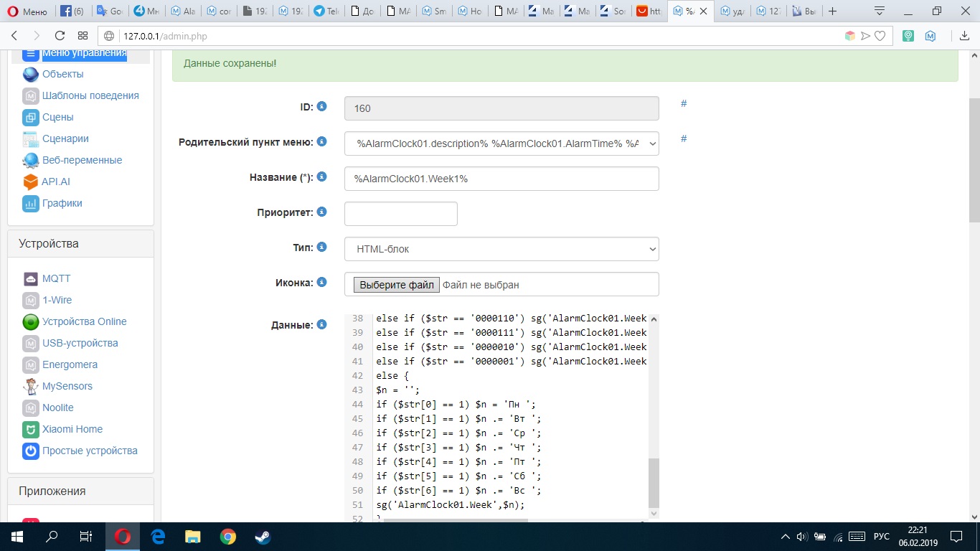The image size is (980, 551).
Task: Open the Тип dropdown showing HTML-блок
Action: pyautogui.click(x=501, y=249)
